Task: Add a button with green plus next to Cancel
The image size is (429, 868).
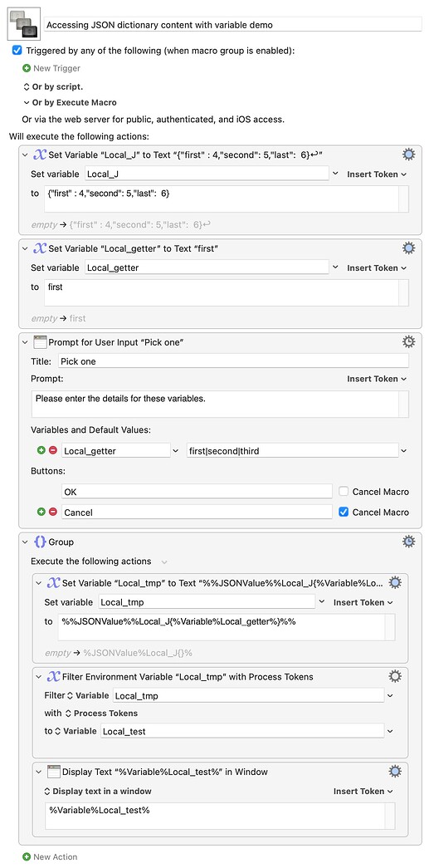Action: tap(41, 512)
